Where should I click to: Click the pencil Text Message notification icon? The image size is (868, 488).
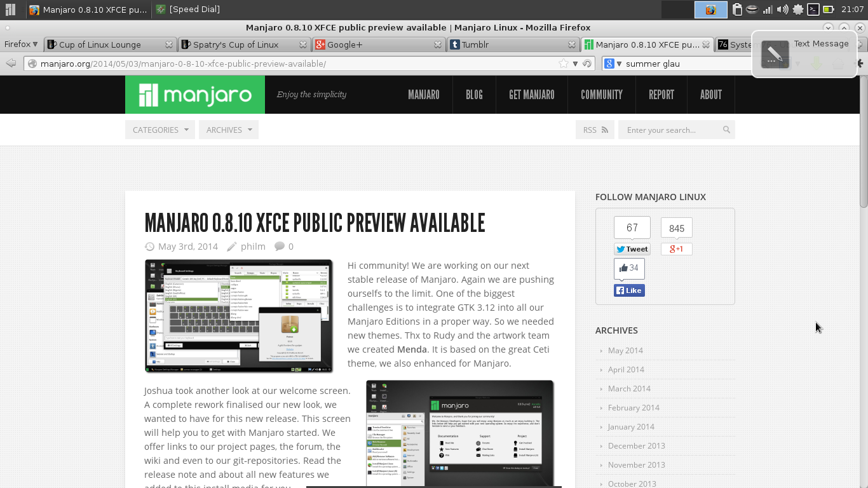(x=775, y=55)
